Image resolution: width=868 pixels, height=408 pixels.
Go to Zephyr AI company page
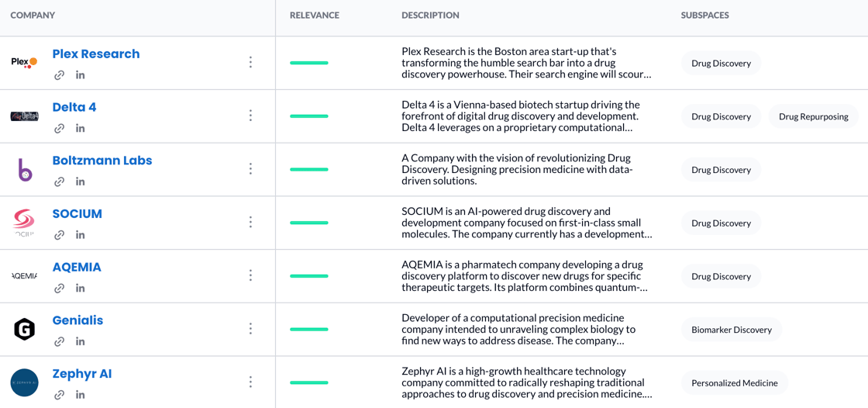(x=82, y=374)
